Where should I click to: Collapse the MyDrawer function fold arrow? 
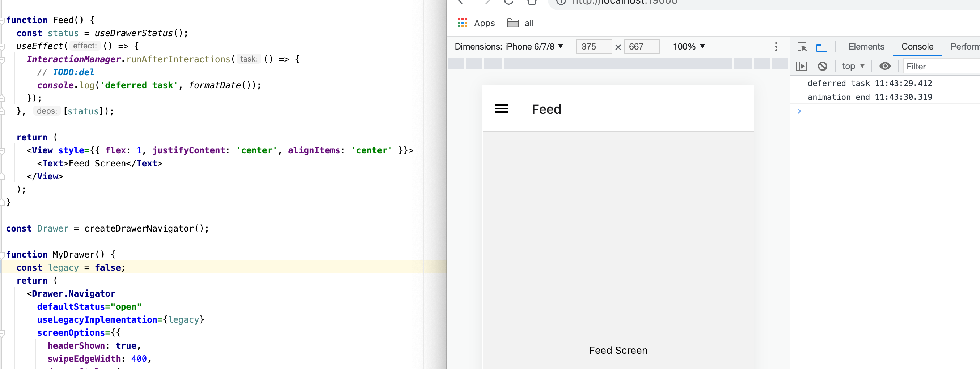pyautogui.click(x=2, y=254)
